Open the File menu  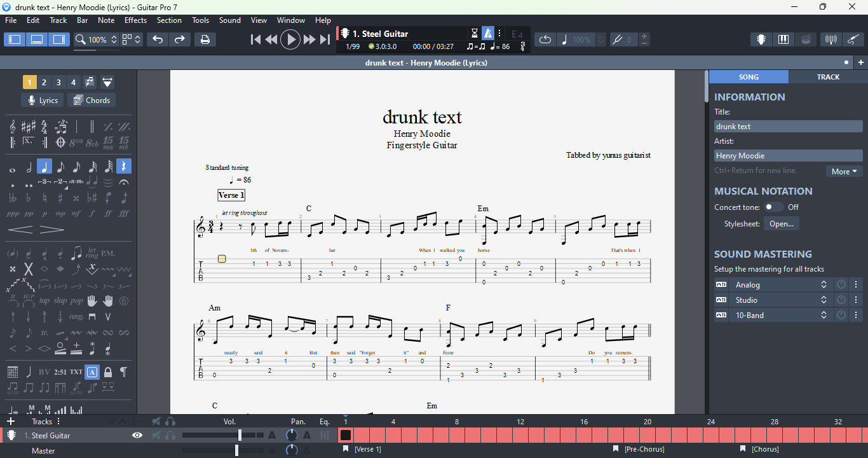(x=11, y=20)
